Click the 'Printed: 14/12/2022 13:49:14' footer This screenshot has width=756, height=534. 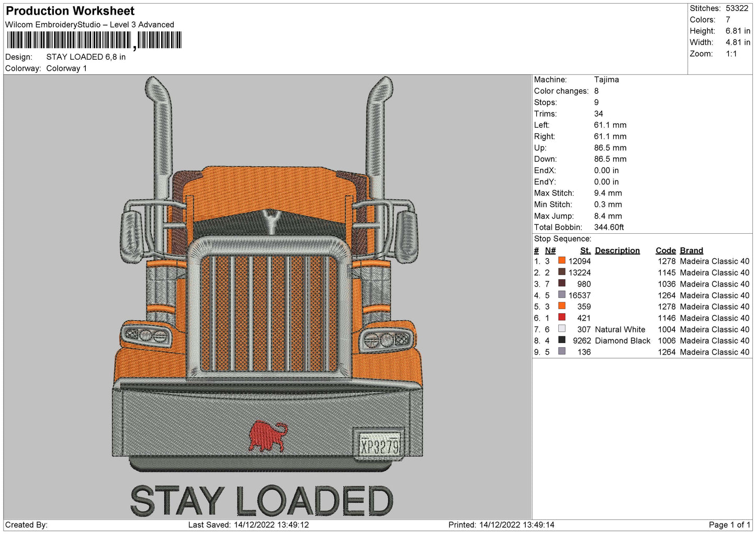[501, 525]
